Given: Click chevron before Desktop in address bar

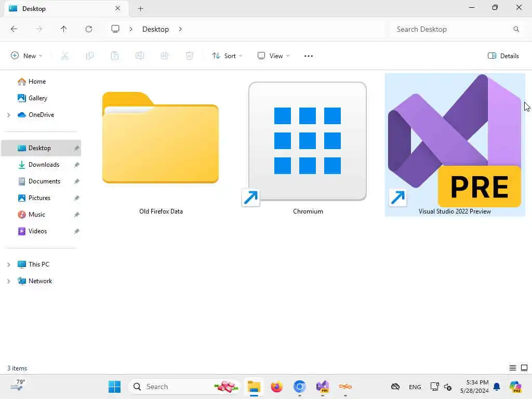Looking at the screenshot, I should pyautogui.click(x=130, y=29).
